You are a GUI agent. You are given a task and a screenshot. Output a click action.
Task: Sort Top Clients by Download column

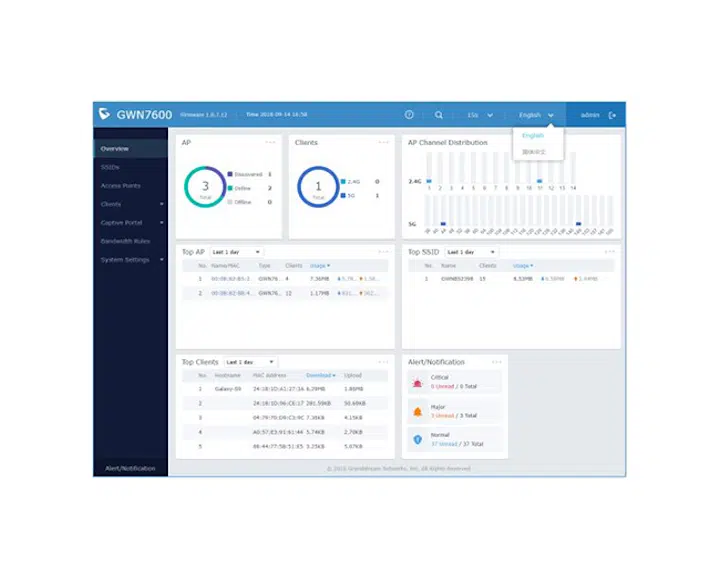(321, 376)
